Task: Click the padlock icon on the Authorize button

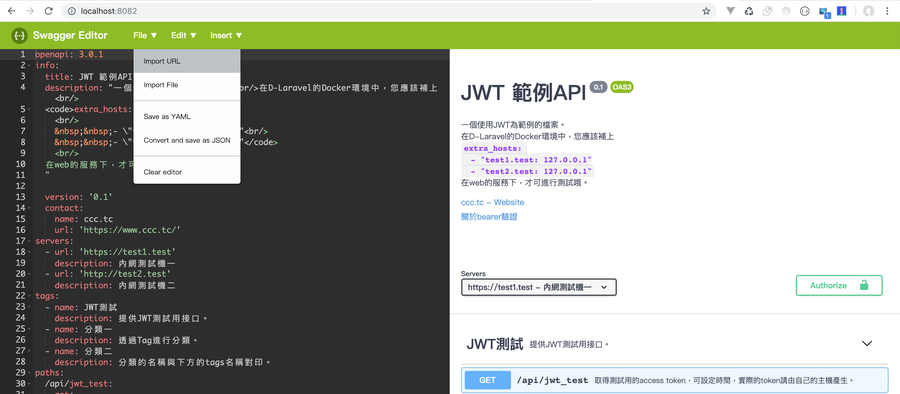Action: (864, 285)
